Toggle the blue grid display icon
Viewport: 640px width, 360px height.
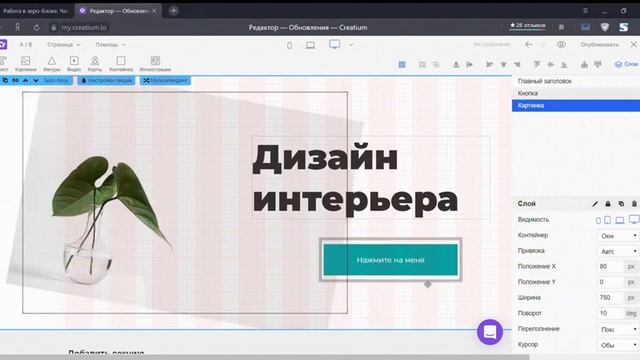(402, 64)
